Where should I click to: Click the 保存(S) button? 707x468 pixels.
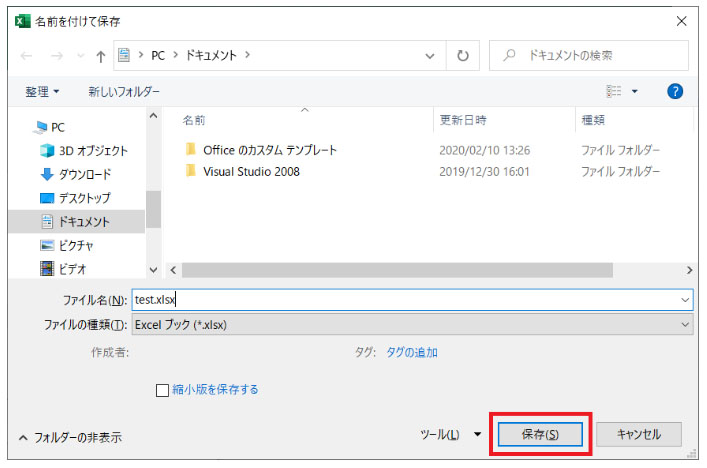click(540, 435)
